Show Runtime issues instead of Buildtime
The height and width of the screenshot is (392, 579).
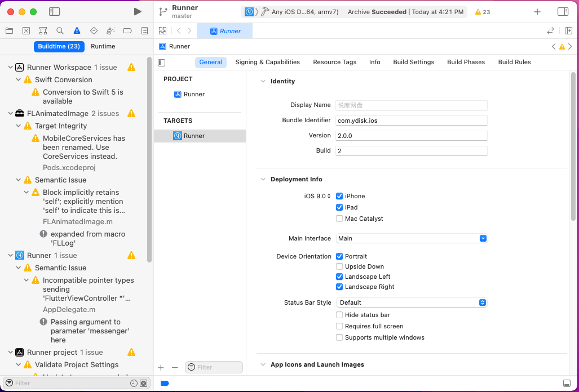103,46
